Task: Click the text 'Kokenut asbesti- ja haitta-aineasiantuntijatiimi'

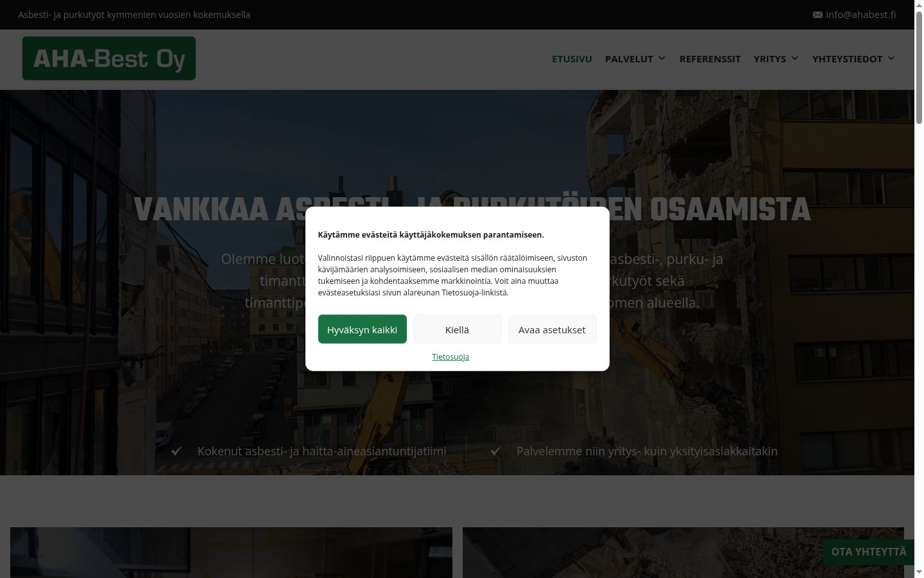Action: [x=321, y=451]
